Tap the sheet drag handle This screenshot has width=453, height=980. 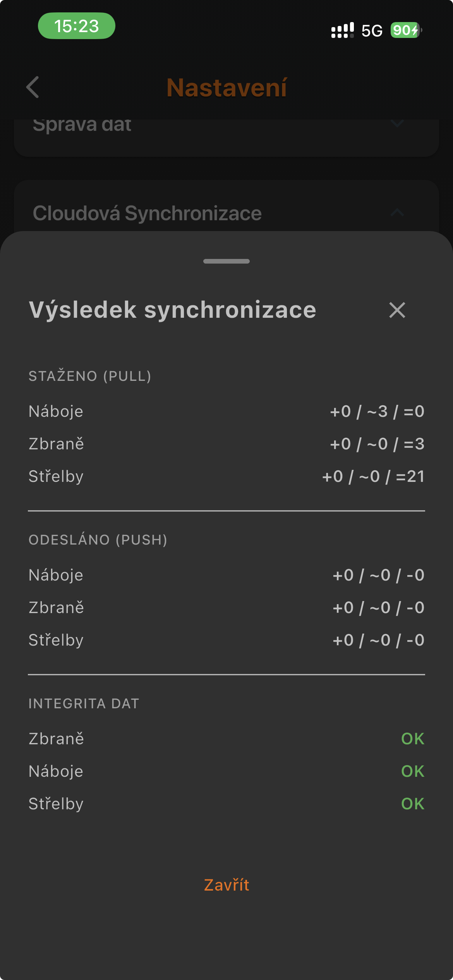click(x=226, y=261)
